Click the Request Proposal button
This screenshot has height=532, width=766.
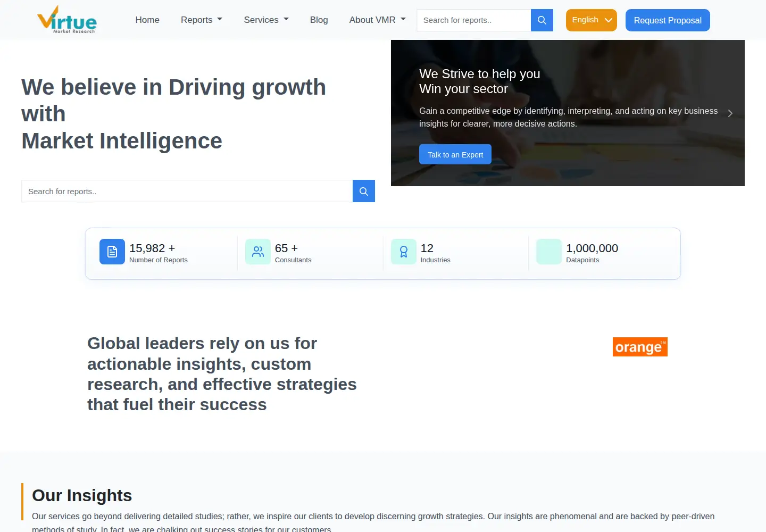668,20
